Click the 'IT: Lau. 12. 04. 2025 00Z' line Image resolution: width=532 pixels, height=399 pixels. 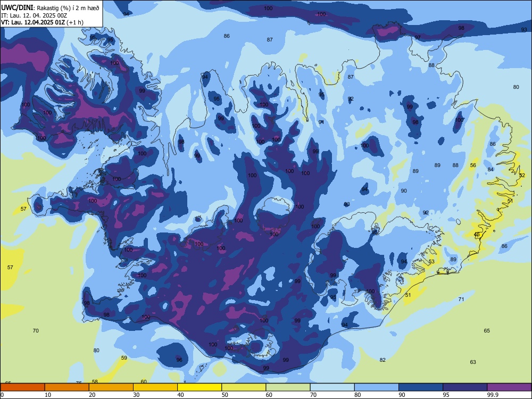click(34, 15)
